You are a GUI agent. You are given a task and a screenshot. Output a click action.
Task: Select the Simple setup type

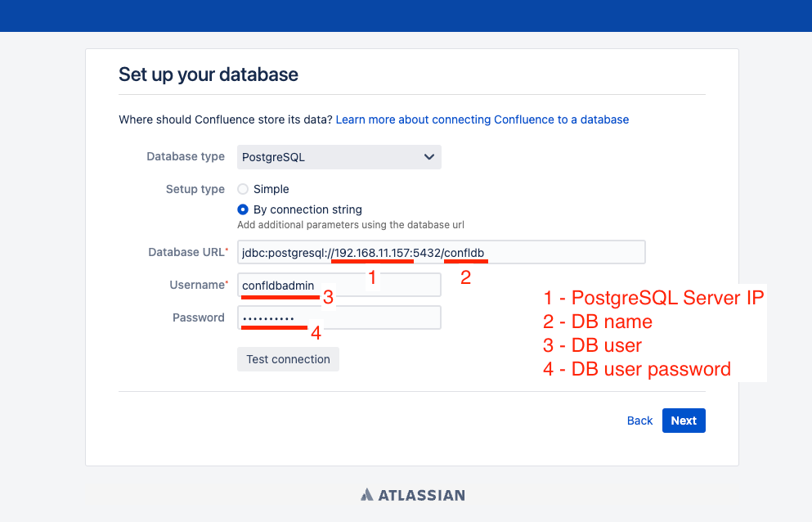(242, 189)
